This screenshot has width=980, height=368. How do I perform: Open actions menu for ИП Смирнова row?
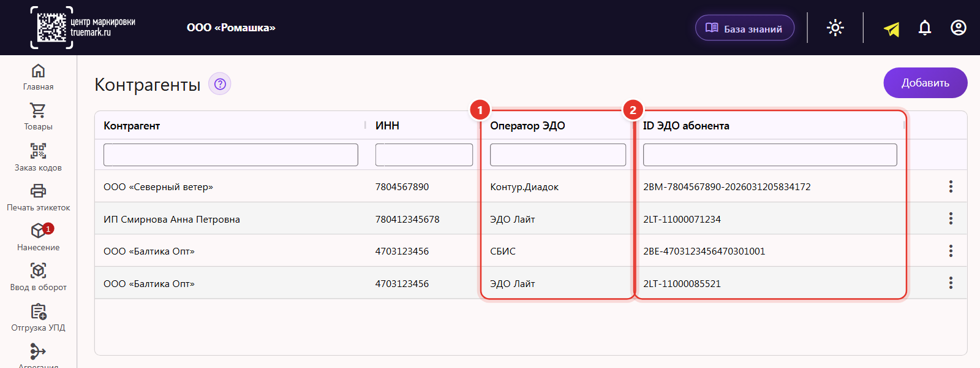(x=951, y=218)
